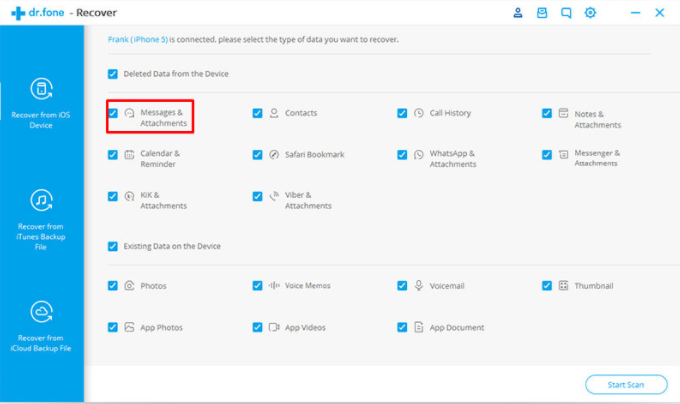Open the store bag icon in title bar
Viewport: 680px width, 404px height.
click(x=542, y=13)
